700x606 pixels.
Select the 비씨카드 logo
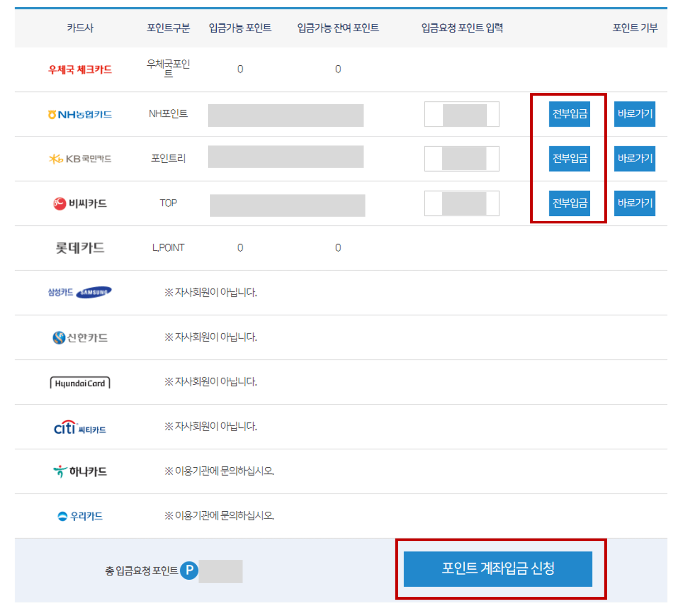80,203
